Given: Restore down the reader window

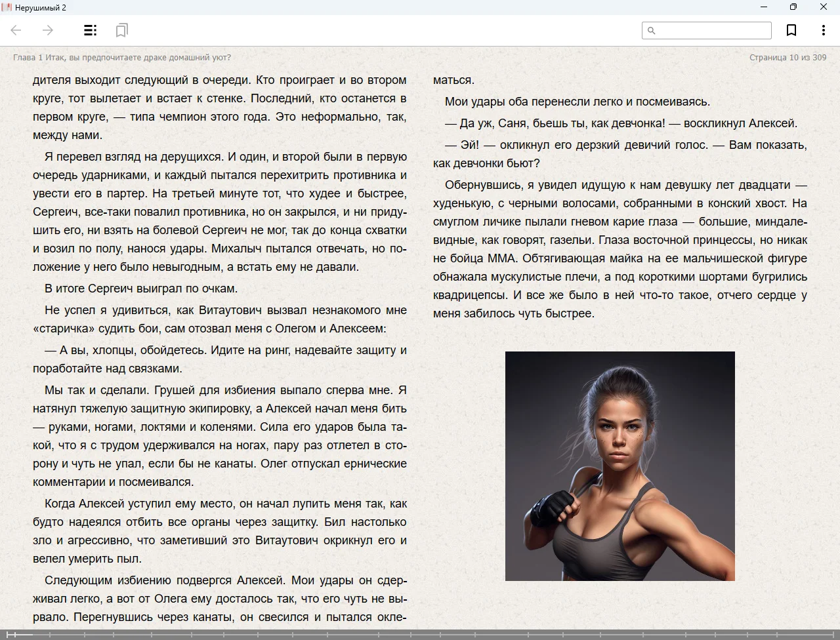Looking at the screenshot, I should tap(793, 7).
